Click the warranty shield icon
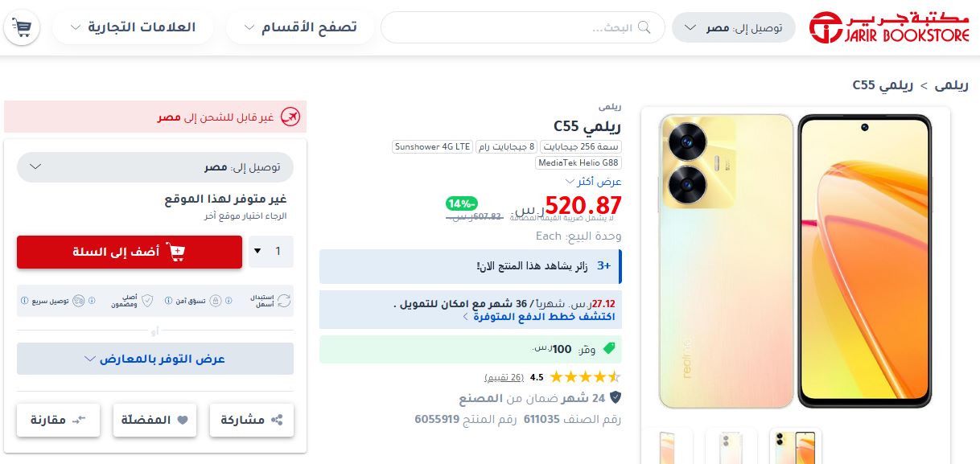The height and width of the screenshot is (464, 980). pyautogui.click(x=615, y=398)
